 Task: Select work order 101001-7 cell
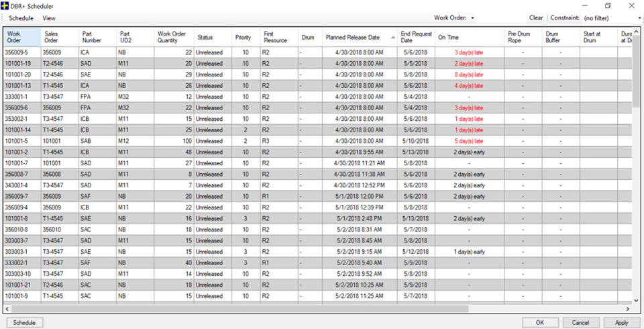(22, 163)
